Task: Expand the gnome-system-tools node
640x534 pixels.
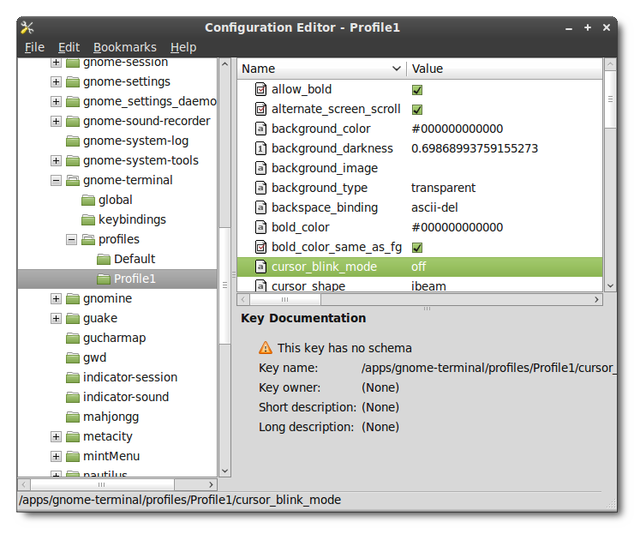Action: pyautogui.click(x=56, y=160)
